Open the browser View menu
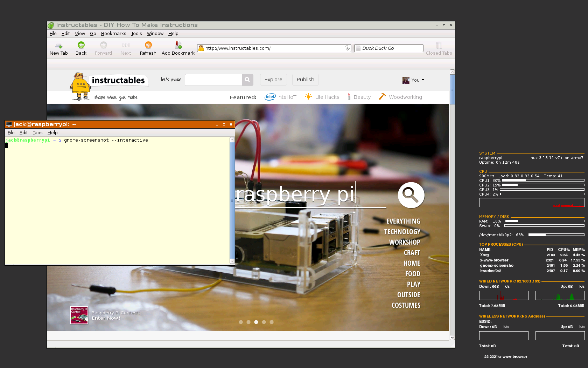Screen dimensions: 588x368 click(x=80, y=34)
